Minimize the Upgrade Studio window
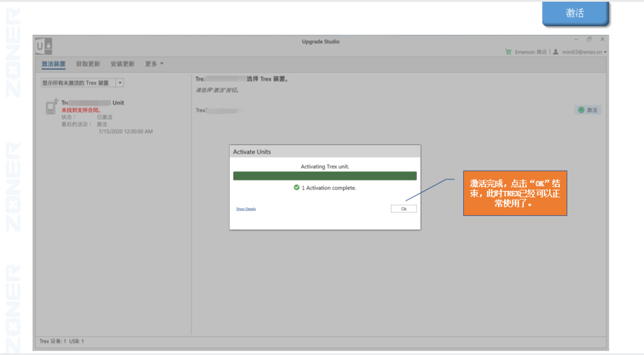The image size is (644, 355). [x=576, y=39]
